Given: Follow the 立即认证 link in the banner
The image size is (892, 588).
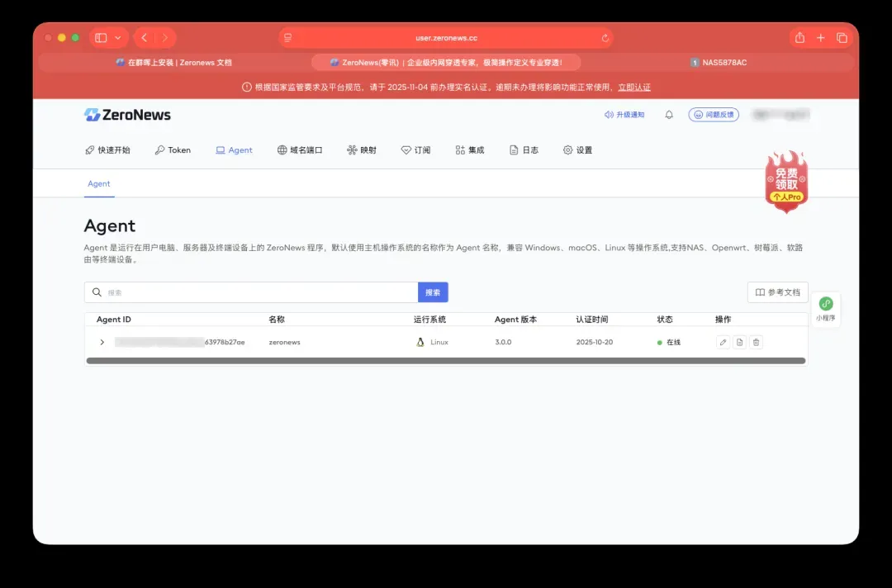Looking at the screenshot, I should pyautogui.click(x=633, y=87).
